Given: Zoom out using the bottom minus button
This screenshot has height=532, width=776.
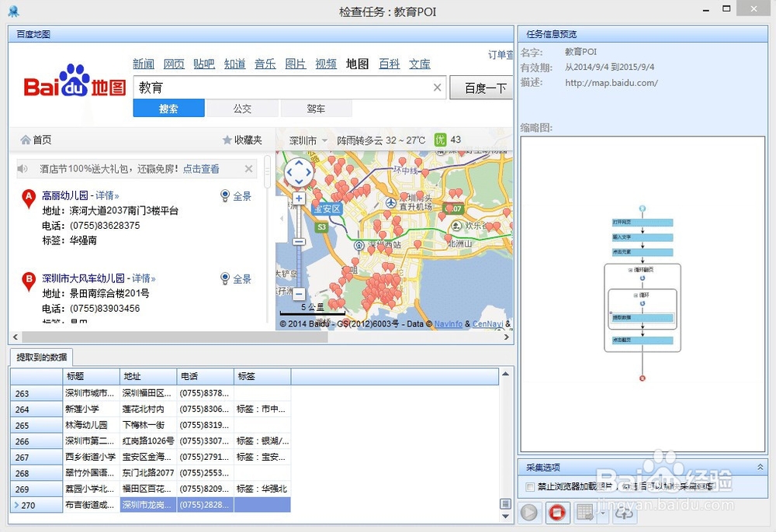Looking at the screenshot, I should click(x=299, y=294).
